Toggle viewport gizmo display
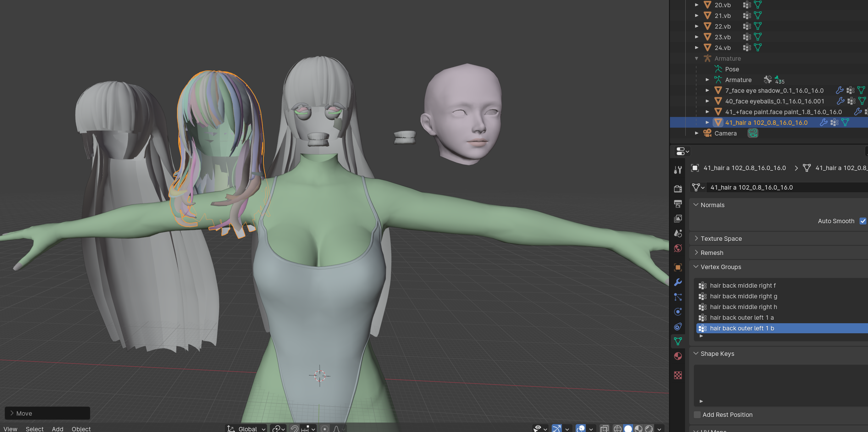This screenshot has height=432, width=868. (557, 428)
